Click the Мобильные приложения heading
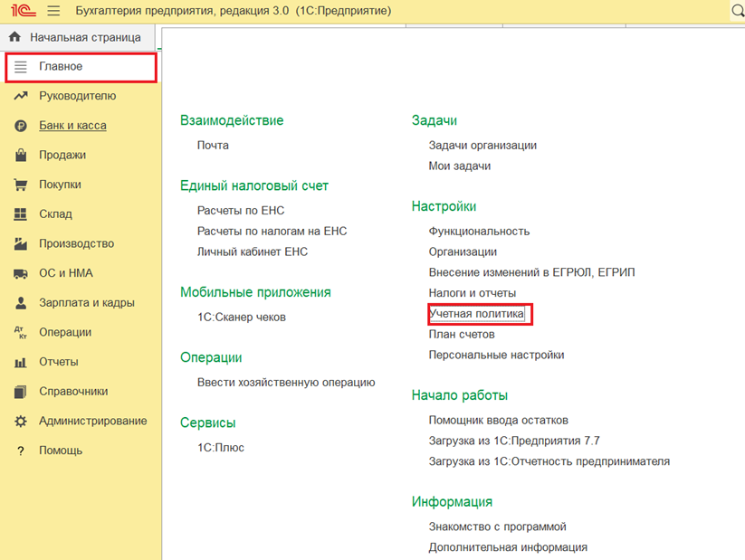The image size is (745, 560). click(x=255, y=292)
